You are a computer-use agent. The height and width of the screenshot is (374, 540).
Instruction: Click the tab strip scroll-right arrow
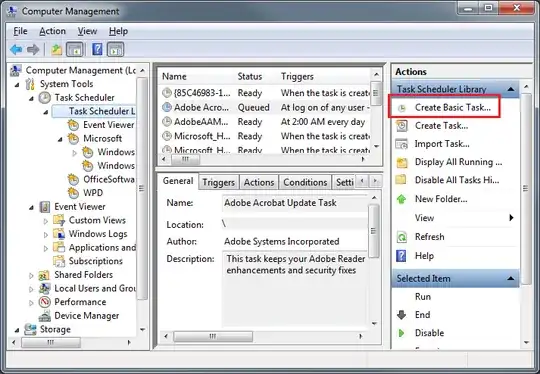click(x=375, y=180)
